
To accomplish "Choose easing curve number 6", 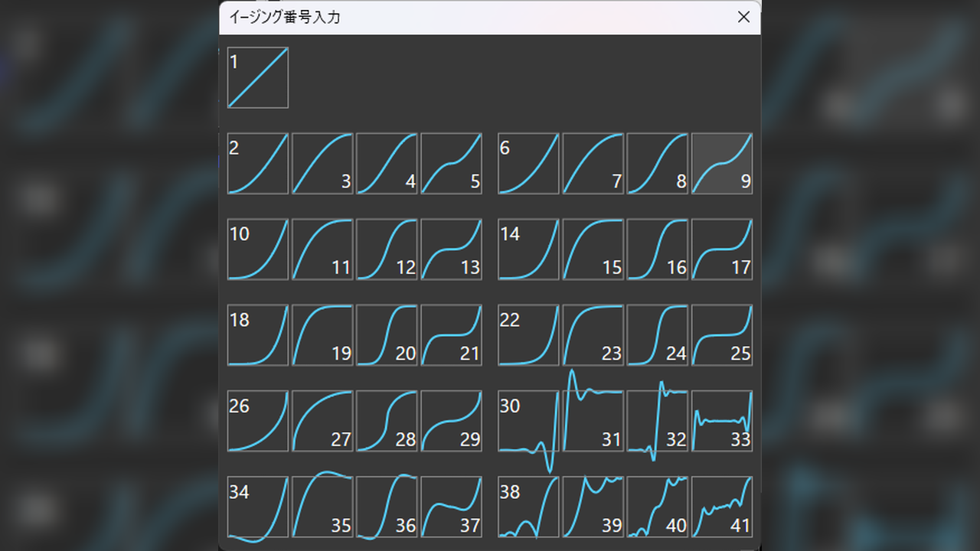I will coord(529,163).
